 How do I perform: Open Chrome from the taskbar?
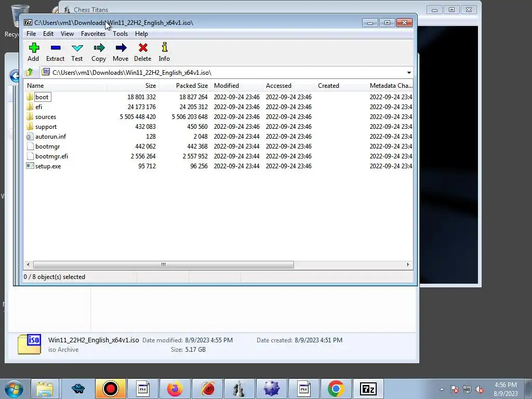coord(336,389)
